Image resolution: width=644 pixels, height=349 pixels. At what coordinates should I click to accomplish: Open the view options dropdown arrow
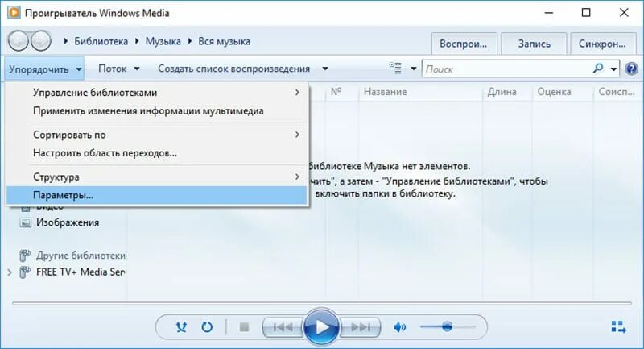(413, 69)
